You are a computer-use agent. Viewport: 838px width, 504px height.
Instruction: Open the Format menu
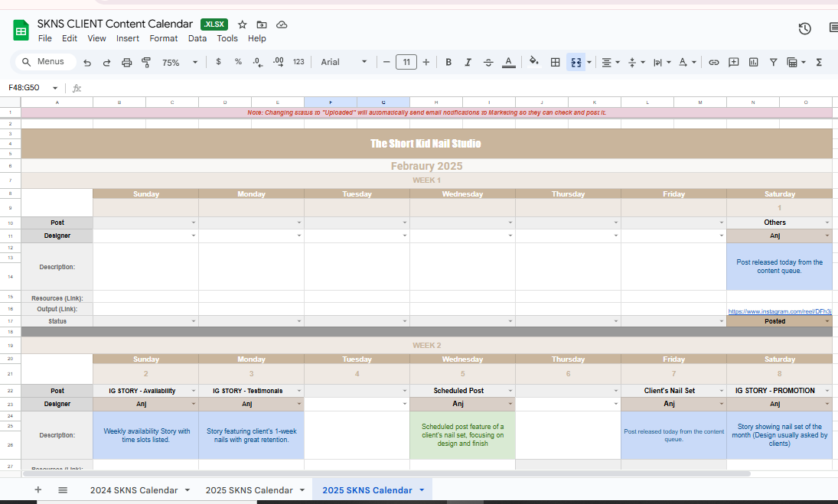pyautogui.click(x=163, y=38)
